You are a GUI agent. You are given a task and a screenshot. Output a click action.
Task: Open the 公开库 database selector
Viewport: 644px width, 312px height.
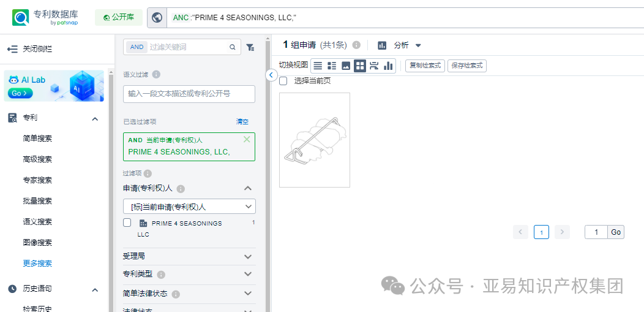pos(119,17)
